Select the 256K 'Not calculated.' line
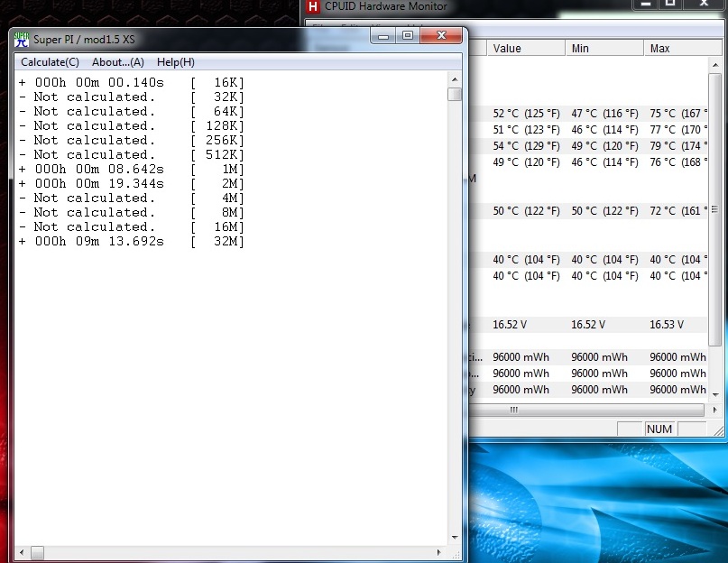Image resolution: width=728 pixels, height=563 pixels. click(x=131, y=140)
